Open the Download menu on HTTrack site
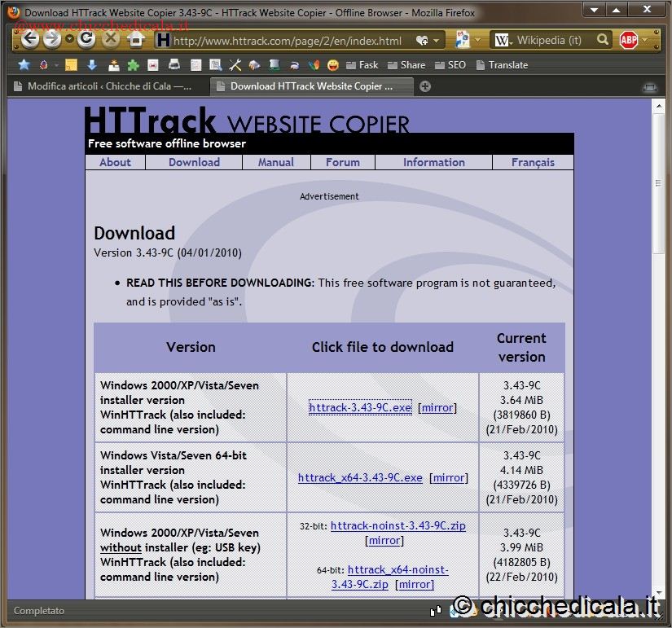Viewport: 672px width, 628px height. (194, 162)
